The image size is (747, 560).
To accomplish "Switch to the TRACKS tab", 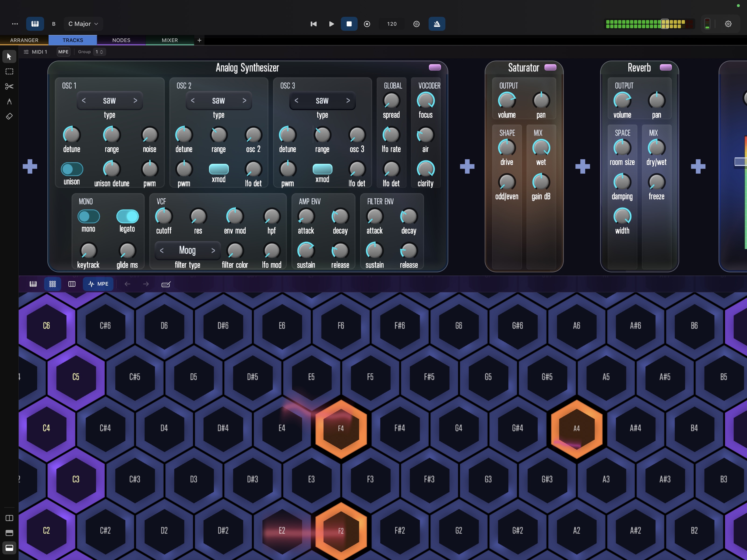I will 73,40.
